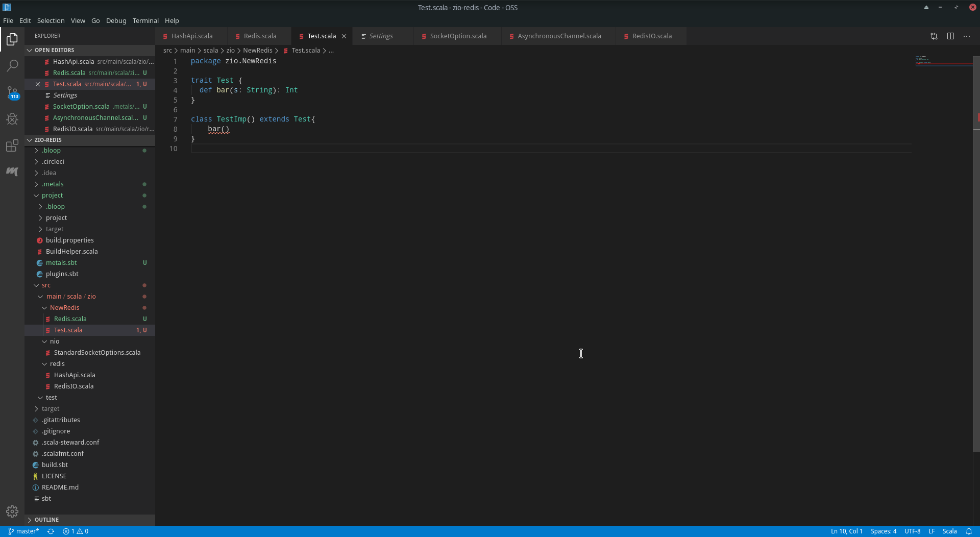The width and height of the screenshot is (980, 537).
Task: Close the Test.scala editor tab
Action: [344, 36]
